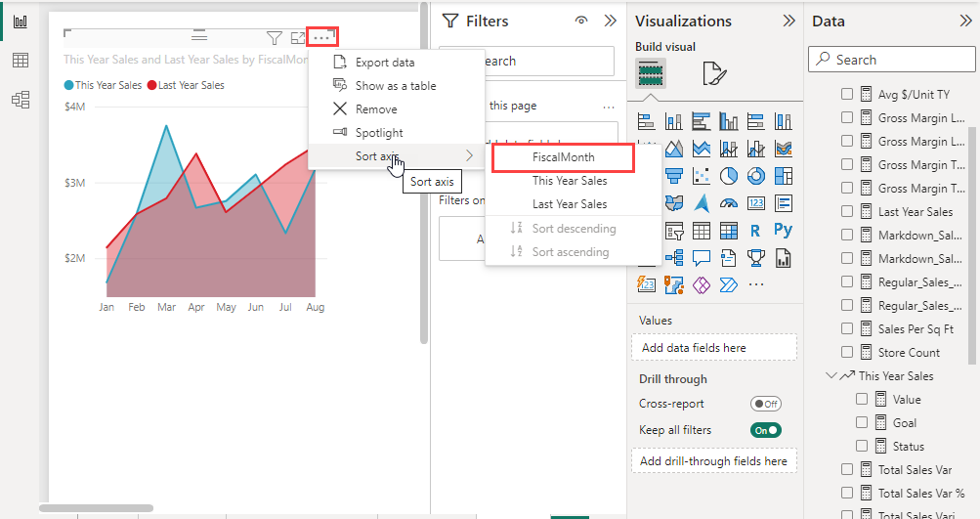Open options ellipsis for filters on this page

click(609, 107)
